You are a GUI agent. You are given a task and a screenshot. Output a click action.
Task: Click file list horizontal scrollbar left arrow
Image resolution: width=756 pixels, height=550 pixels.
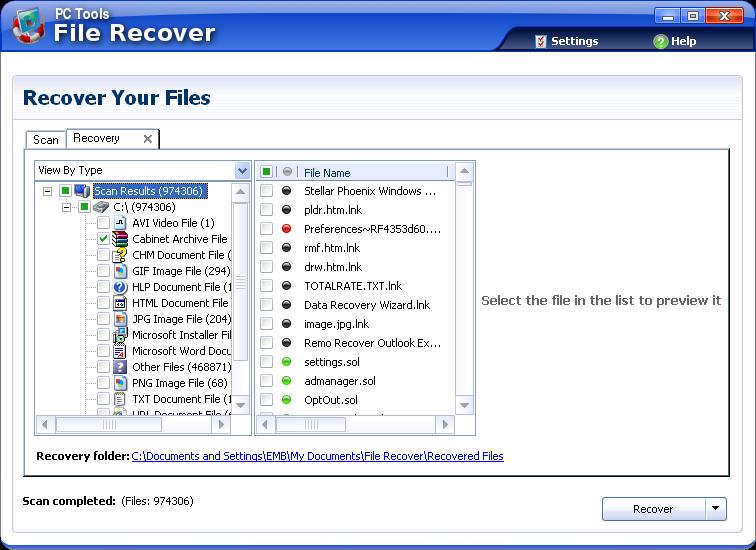click(265, 425)
